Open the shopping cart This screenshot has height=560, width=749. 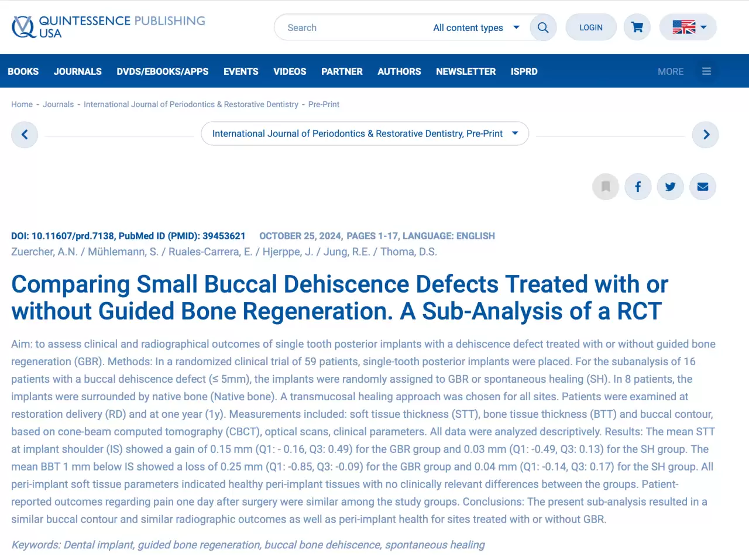pyautogui.click(x=637, y=28)
